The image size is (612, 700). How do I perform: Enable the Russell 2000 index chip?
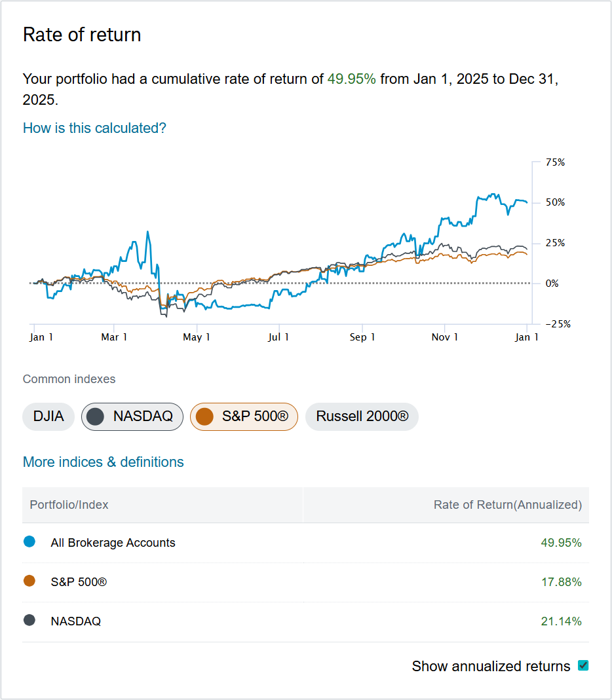coord(362,416)
